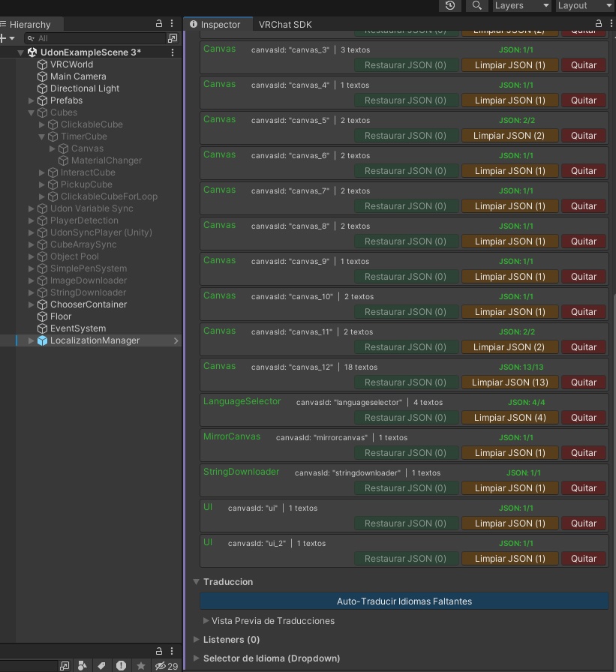The height and width of the screenshot is (672, 616).
Task: Click Restaurar JSON (0) for canvas_7
Action: point(405,206)
